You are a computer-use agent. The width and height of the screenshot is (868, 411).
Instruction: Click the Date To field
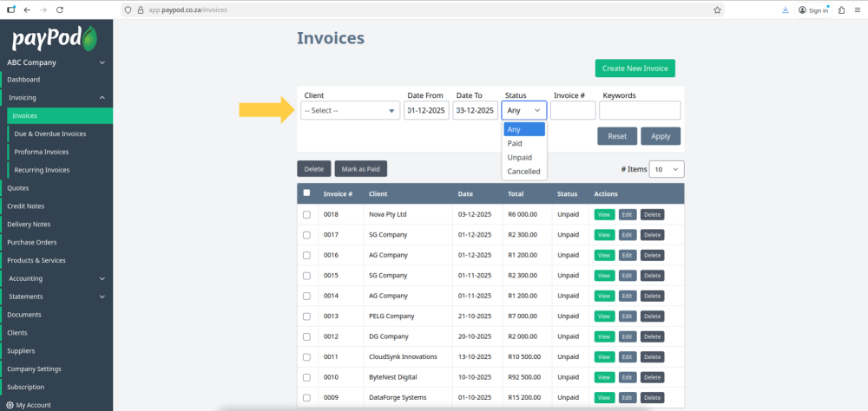tap(475, 111)
